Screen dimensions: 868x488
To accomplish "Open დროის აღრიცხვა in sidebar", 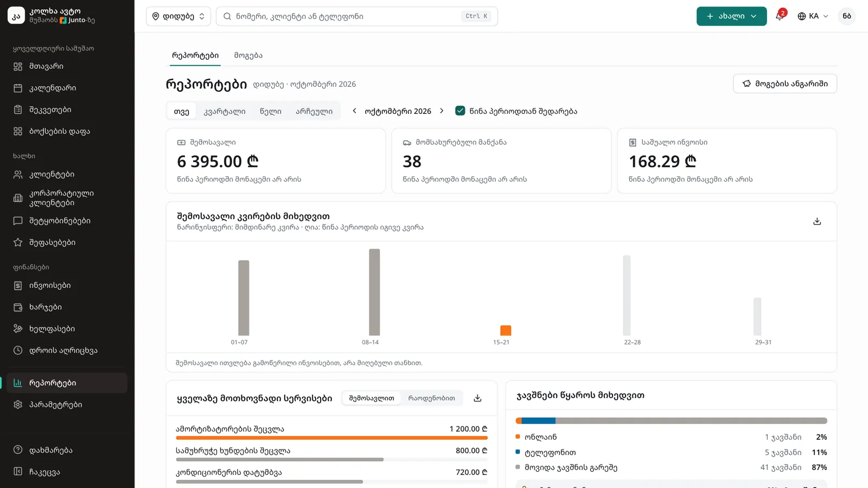I will 67,350.
